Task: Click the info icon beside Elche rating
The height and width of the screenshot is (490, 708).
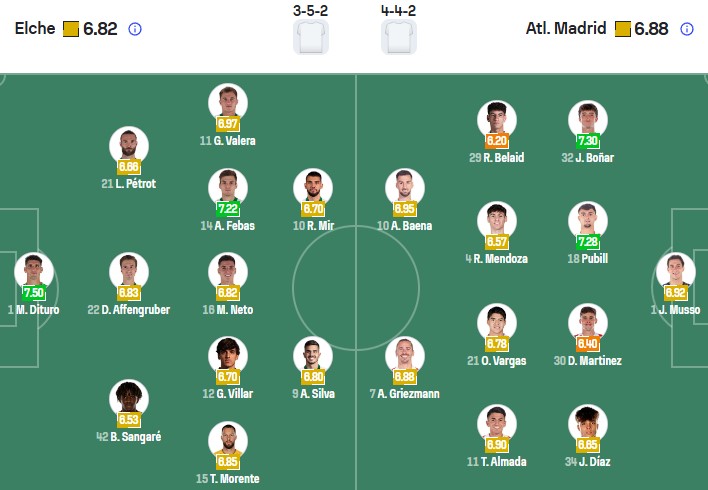Action: click(135, 29)
